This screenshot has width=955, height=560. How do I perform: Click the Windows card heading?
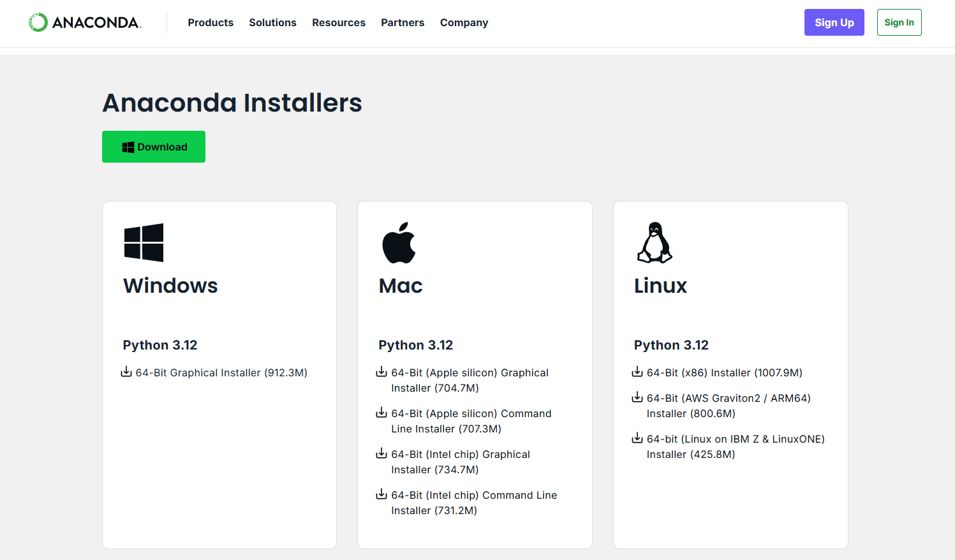170,286
